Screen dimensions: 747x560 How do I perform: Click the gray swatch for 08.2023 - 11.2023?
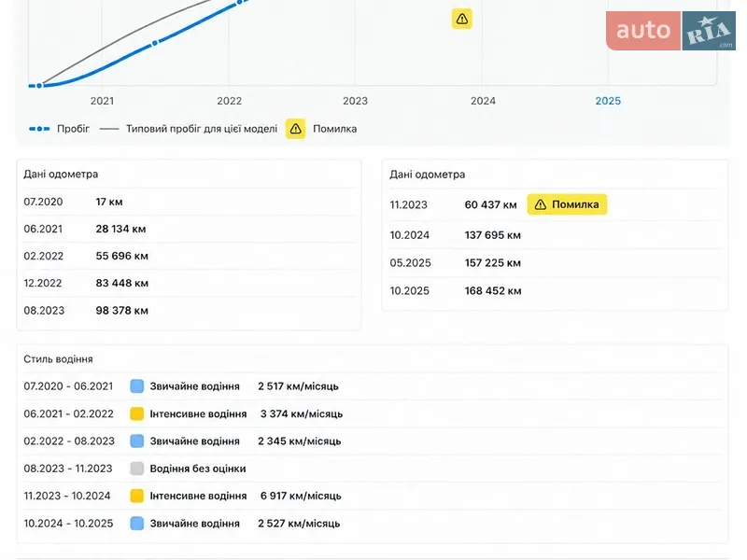(x=136, y=469)
